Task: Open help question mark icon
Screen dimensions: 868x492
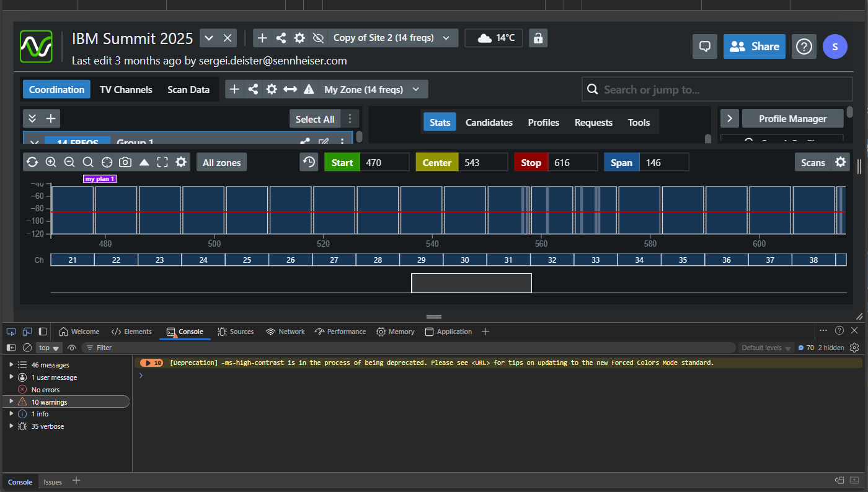Action: tap(804, 46)
